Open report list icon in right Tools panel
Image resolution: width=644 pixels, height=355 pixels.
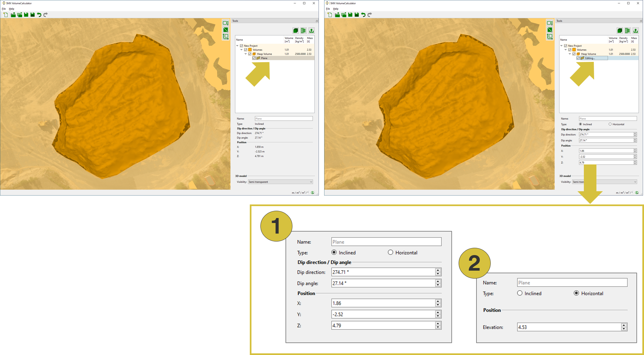tap(627, 30)
